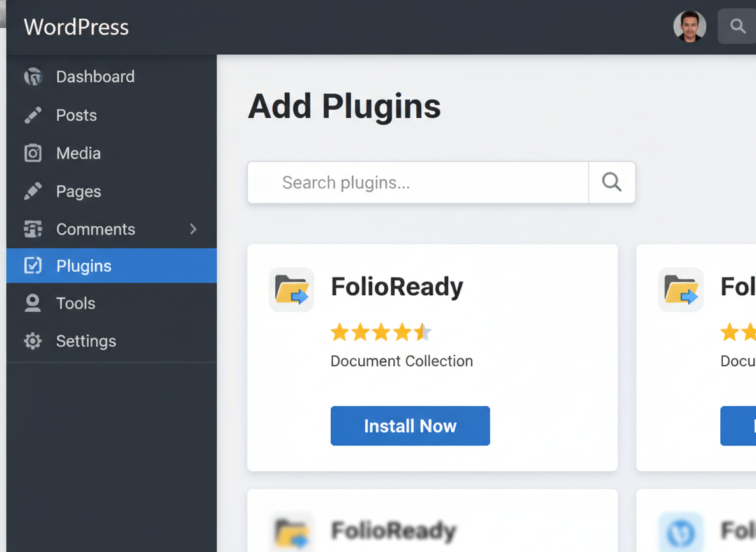
Task: Open the FolioReady plugin title
Action: 397,287
